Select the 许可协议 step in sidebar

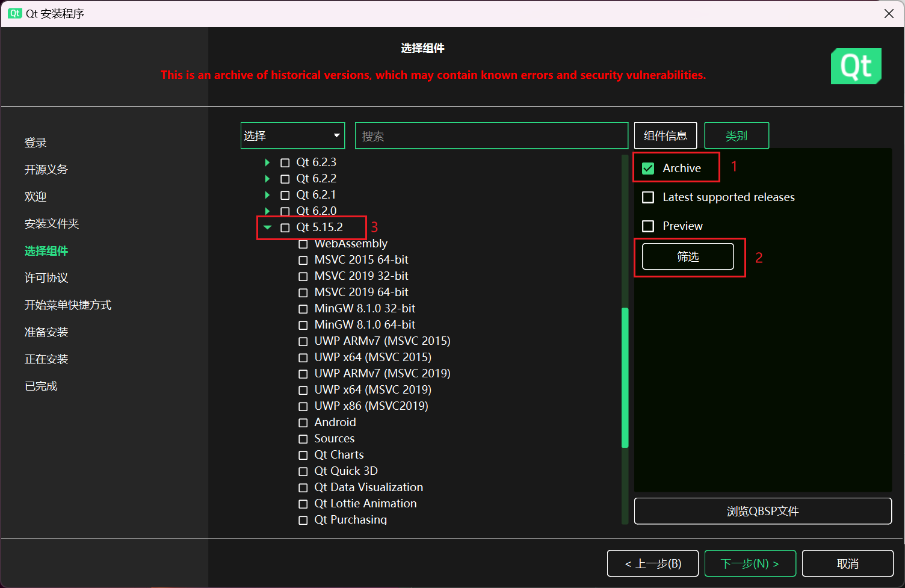(46, 278)
